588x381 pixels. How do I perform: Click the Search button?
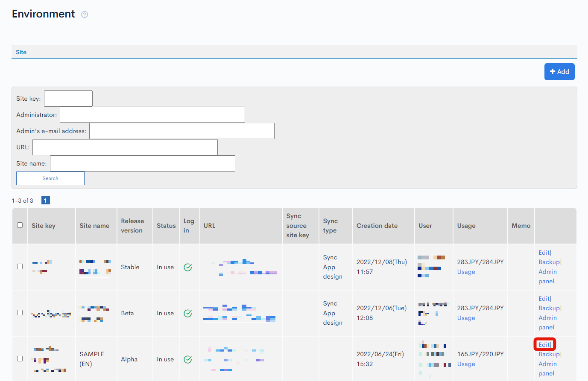click(x=50, y=178)
